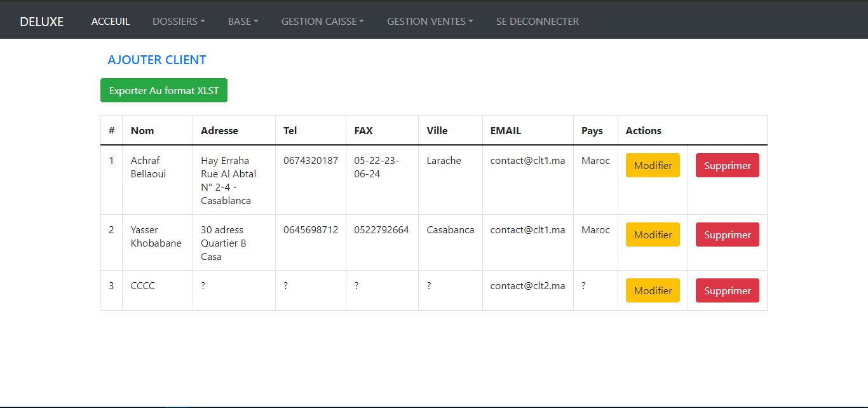Delete Achraf Bellaoui with Supprimer
This screenshot has height=408, width=868.
(727, 165)
